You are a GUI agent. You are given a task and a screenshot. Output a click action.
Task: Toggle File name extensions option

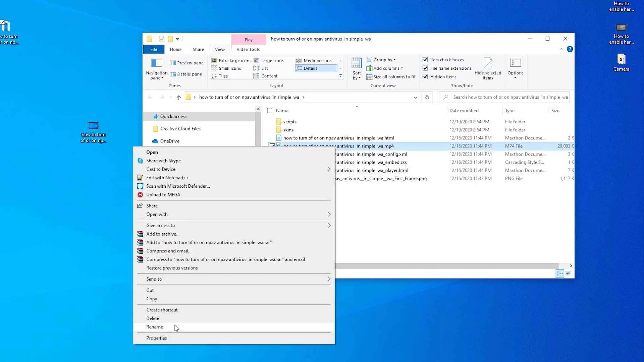point(447,68)
